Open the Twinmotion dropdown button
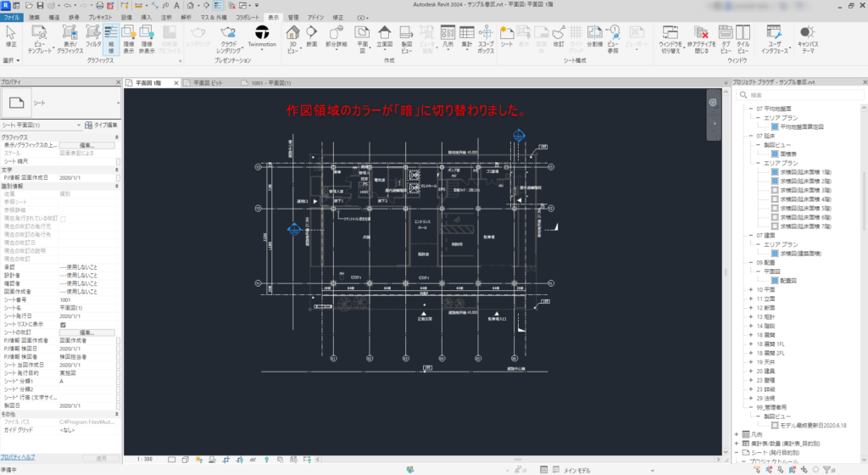 click(x=262, y=37)
